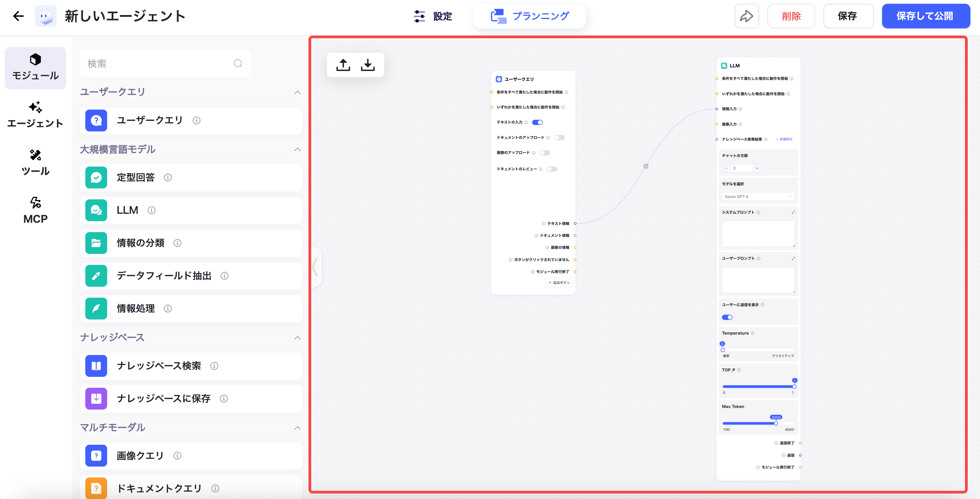Open the ツール sidebar tab
Image resolution: width=980 pixels, height=499 pixels.
[35, 162]
